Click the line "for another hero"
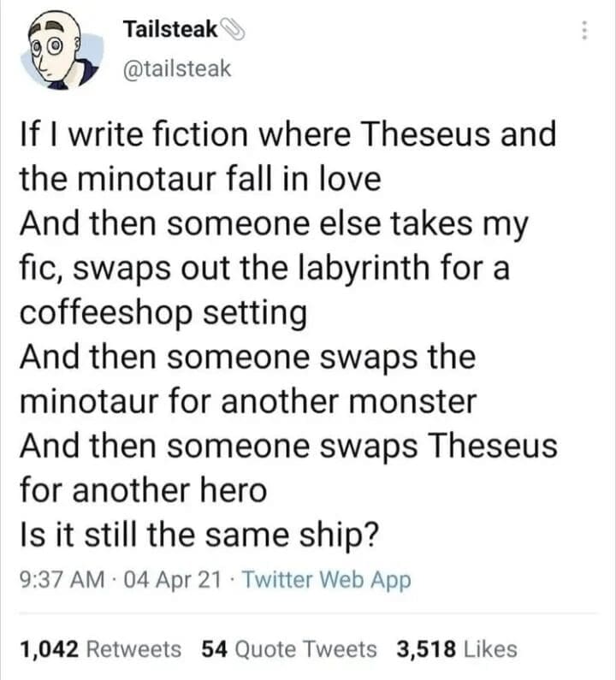The image size is (616, 680). tap(143, 491)
